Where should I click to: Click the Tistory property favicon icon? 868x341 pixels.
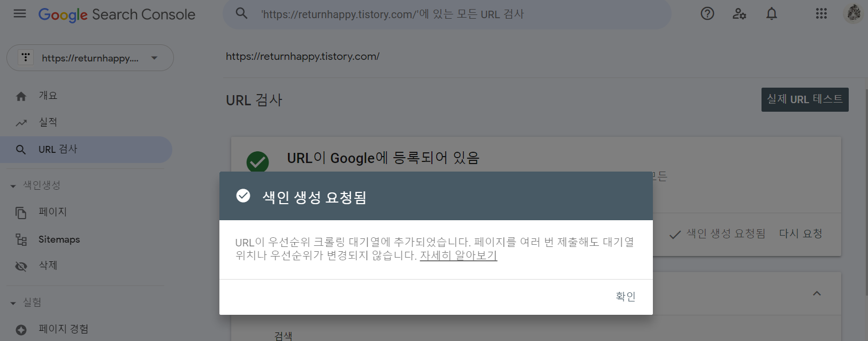click(26, 57)
